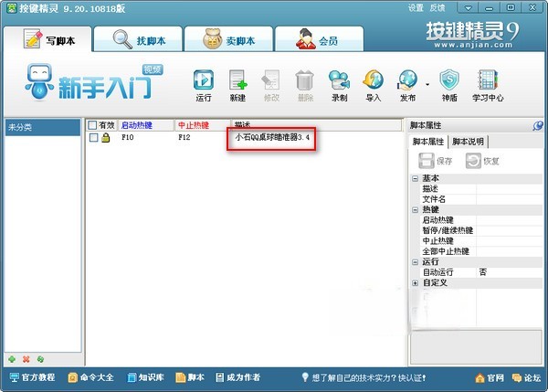Viewport: 548px width, 392px height.
Task: Open 脚本 link in the bottom bar
Action: tap(190, 377)
